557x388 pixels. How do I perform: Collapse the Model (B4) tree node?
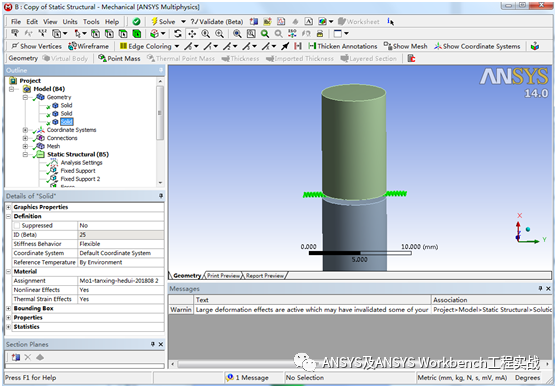[12, 89]
